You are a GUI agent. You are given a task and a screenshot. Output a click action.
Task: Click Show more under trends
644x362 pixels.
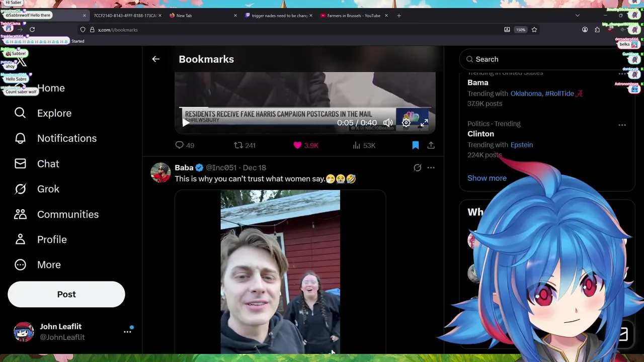[487, 178]
